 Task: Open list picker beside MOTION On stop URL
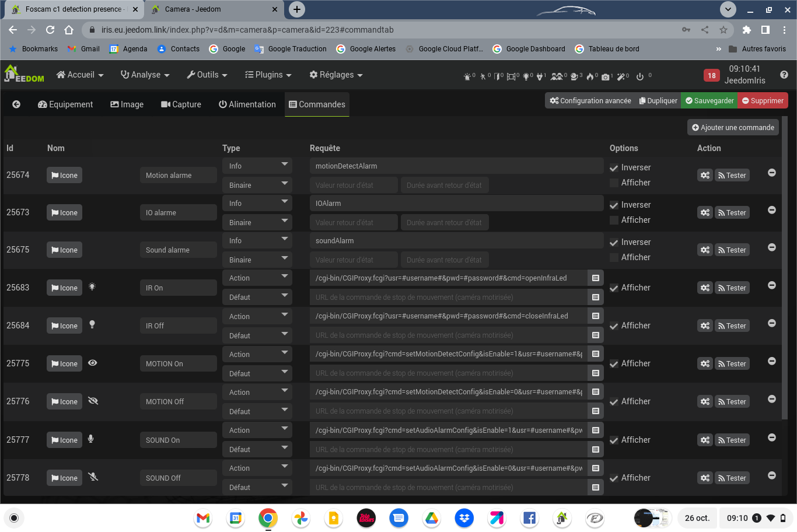point(596,373)
